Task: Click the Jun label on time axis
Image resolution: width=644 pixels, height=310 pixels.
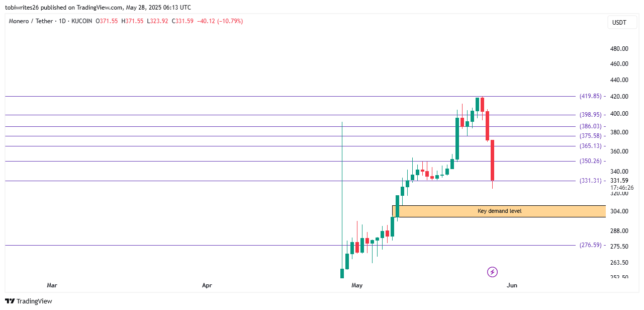Action: pyautogui.click(x=512, y=285)
